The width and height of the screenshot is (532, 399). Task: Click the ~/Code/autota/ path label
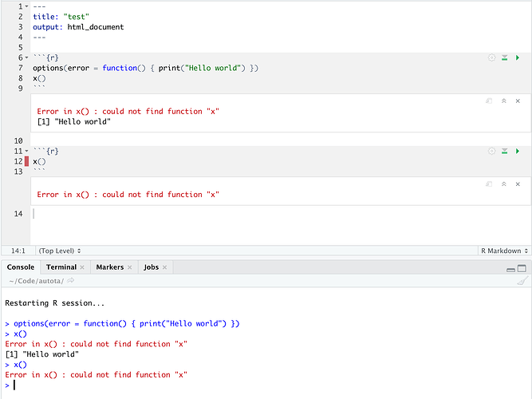pyautogui.click(x=37, y=281)
